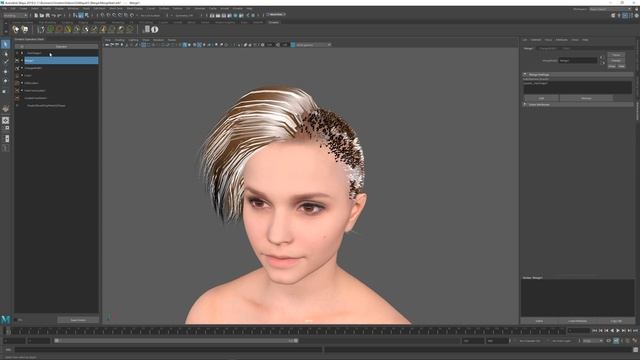This screenshot has width=640, height=360.
Task: Open the viewport Lighting menu
Action: point(133,40)
